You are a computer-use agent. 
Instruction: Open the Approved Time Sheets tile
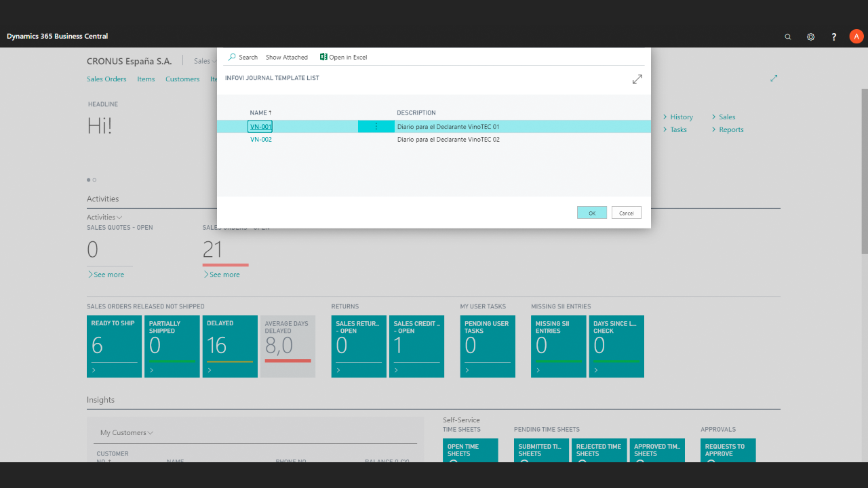pos(657,450)
